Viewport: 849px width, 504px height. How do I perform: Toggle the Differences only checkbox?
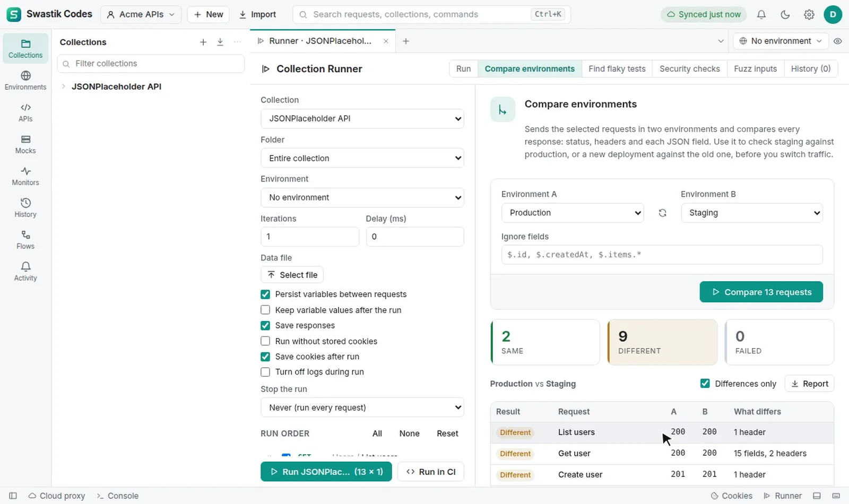click(x=705, y=384)
